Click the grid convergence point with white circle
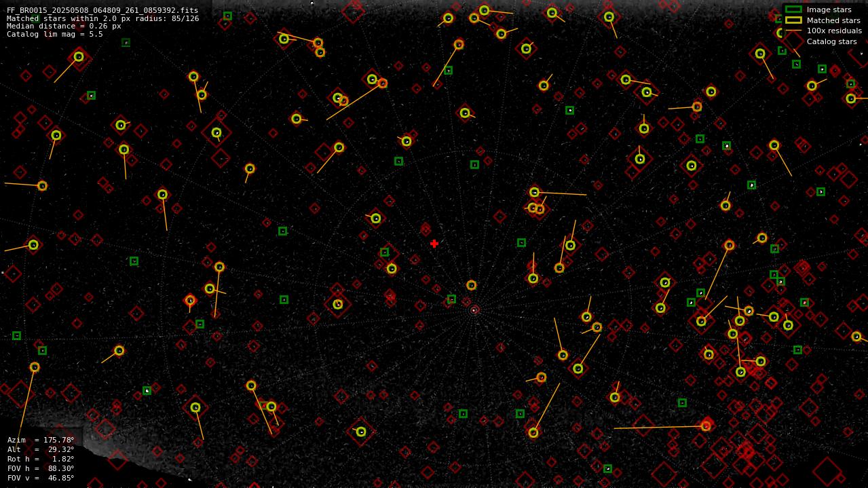 click(x=474, y=310)
